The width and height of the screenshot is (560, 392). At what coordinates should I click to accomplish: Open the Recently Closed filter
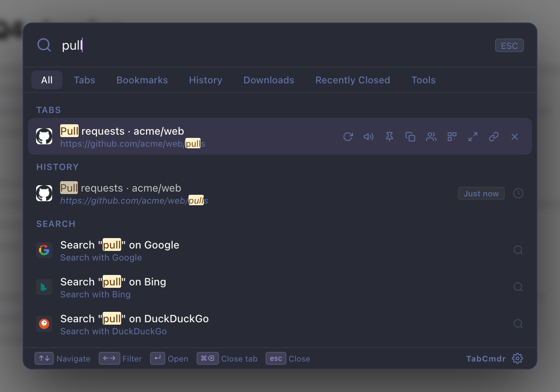tap(353, 80)
